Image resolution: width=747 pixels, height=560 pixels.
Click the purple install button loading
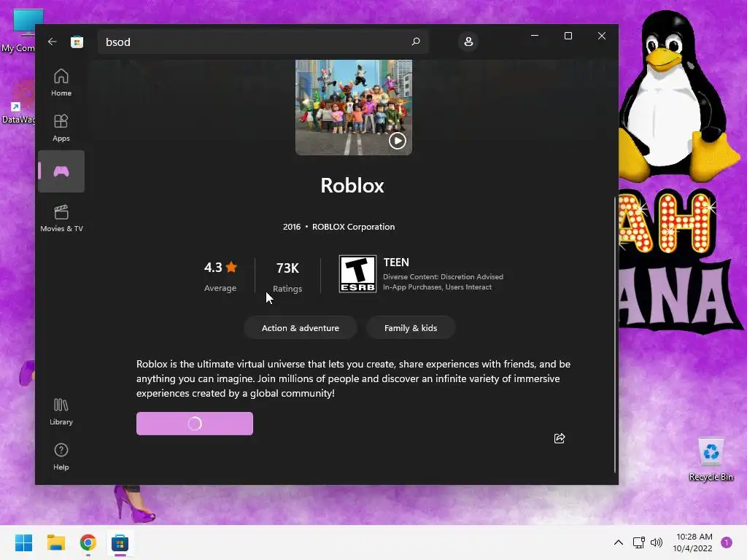(x=194, y=424)
